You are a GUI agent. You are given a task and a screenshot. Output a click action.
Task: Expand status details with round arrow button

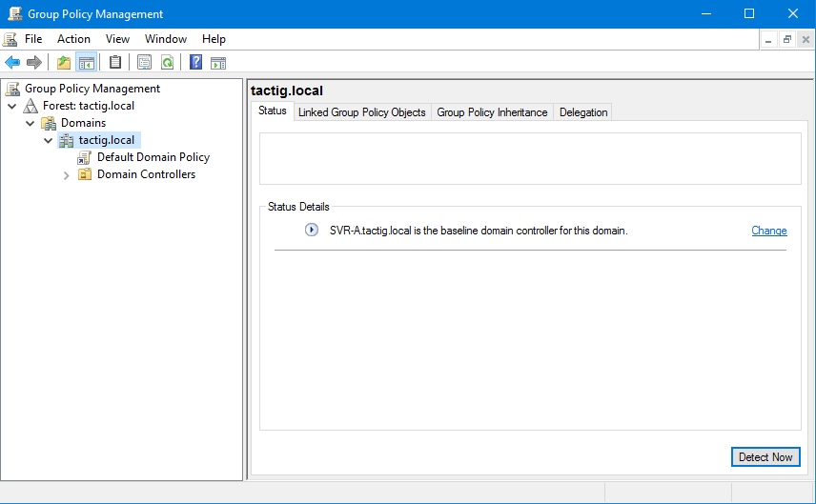coord(312,231)
